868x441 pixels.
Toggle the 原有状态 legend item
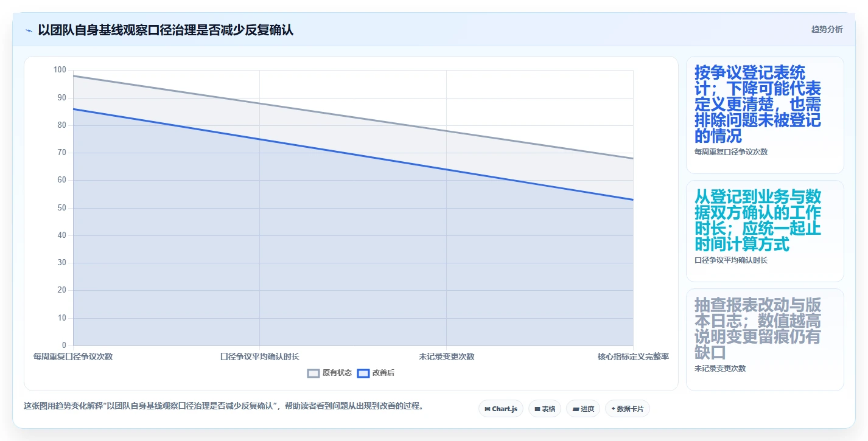pos(329,373)
